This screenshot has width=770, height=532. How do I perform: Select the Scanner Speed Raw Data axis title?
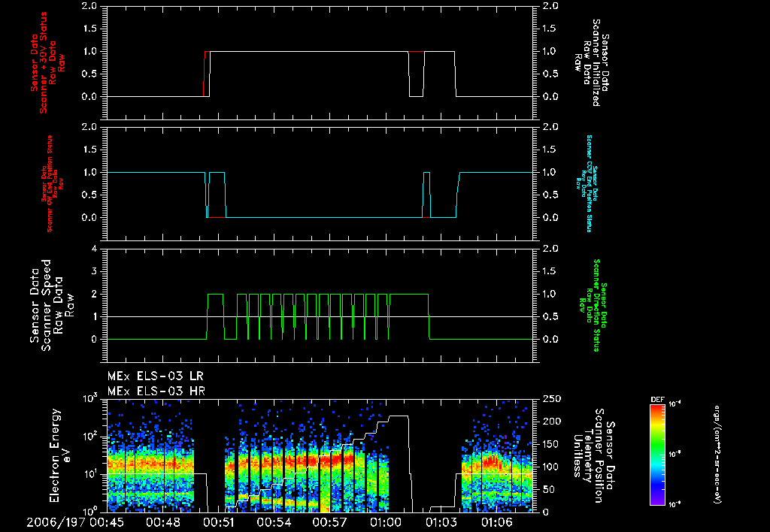coord(52,305)
